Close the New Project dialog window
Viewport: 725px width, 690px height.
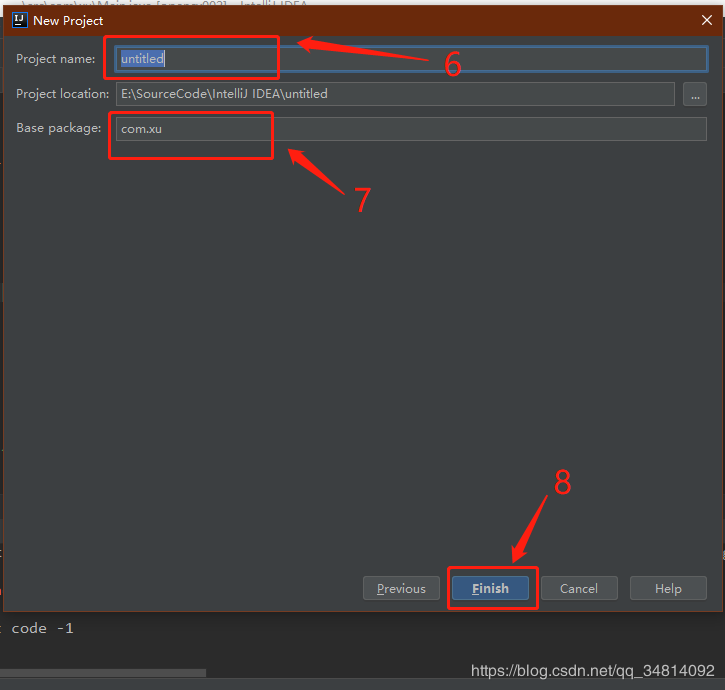click(707, 20)
